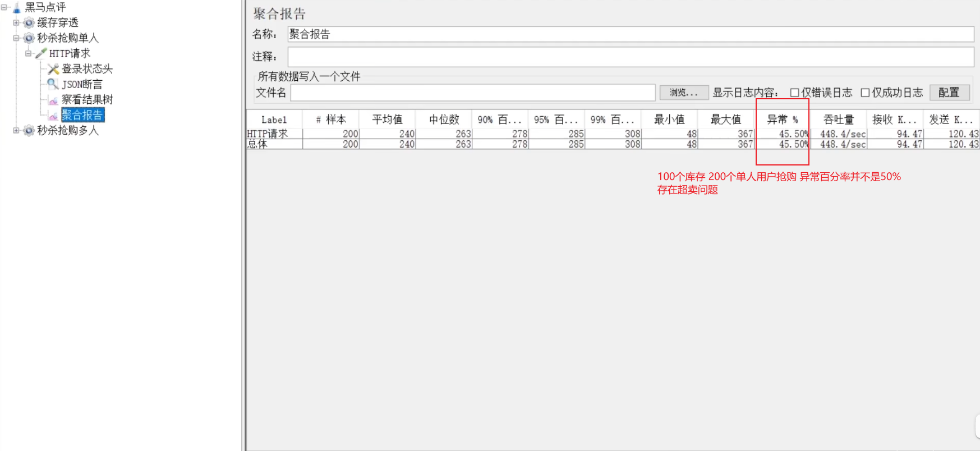The height and width of the screenshot is (451, 980).
Task: Select the JSON断言 tree node
Action: [82, 84]
